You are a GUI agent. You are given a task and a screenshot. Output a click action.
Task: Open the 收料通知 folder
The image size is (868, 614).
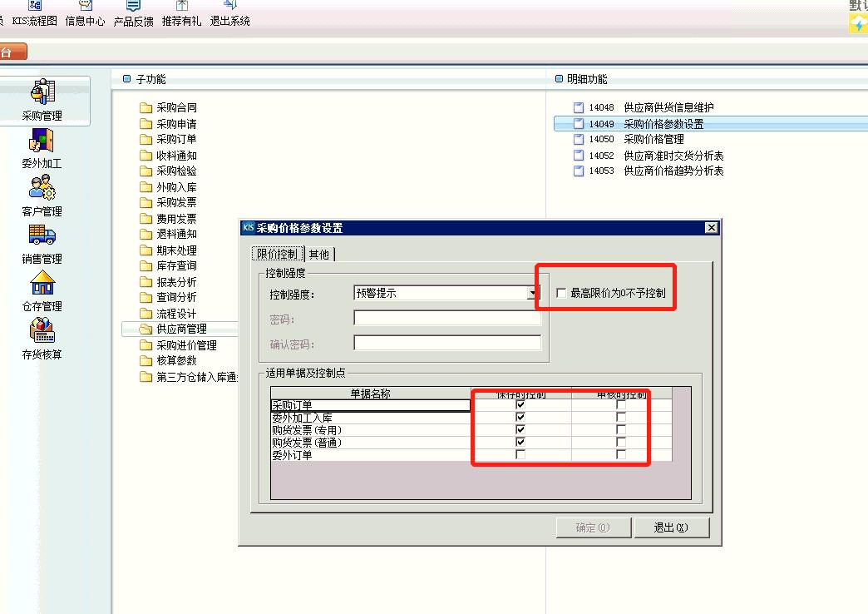pos(168,155)
